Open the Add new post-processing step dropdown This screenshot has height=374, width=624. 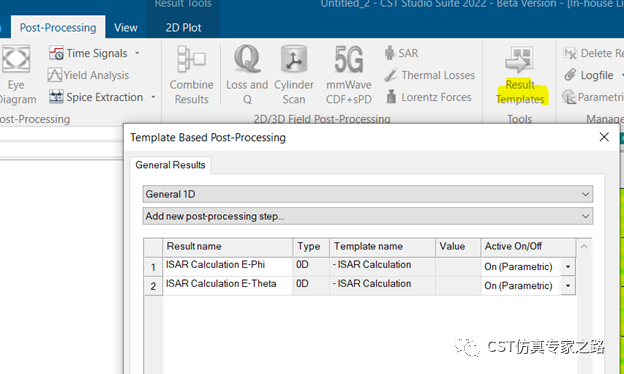click(368, 216)
